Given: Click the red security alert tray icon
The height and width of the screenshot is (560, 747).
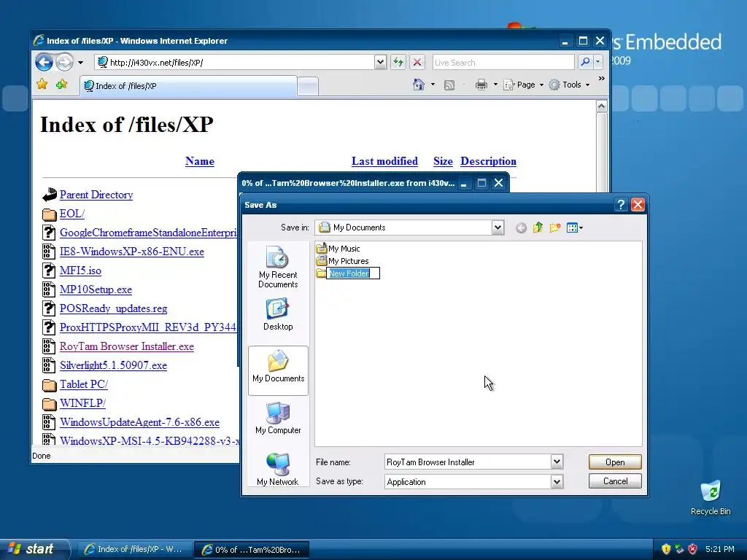Looking at the screenshot, I should [x=692, y=549].
